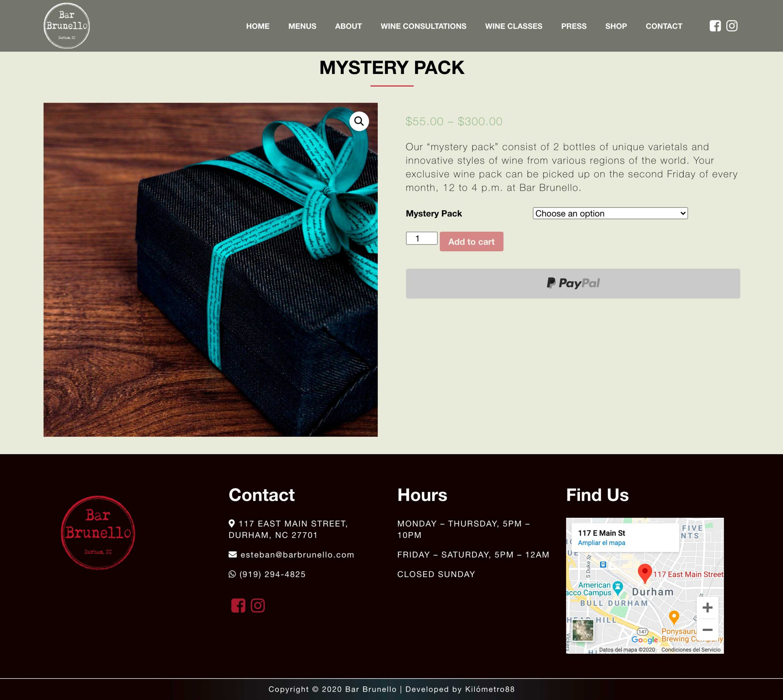The height and width of the screenshot is (700, 783).
Task: Pay with the PayPal button
Action: point(573,283)
